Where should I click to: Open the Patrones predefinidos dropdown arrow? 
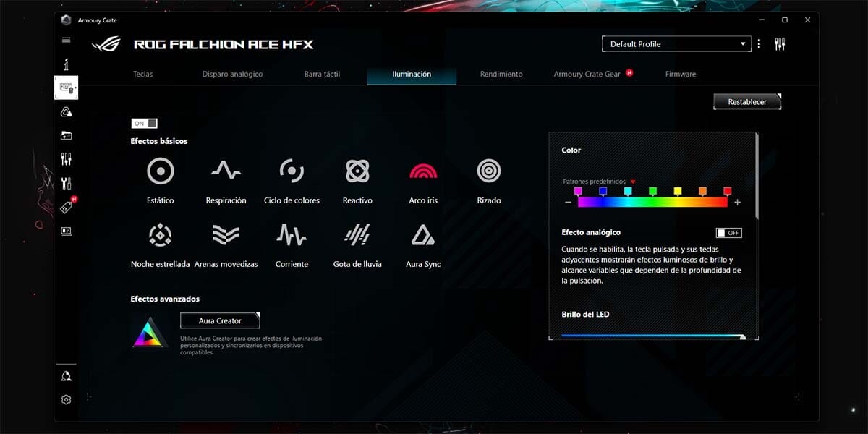click(633, 182)
